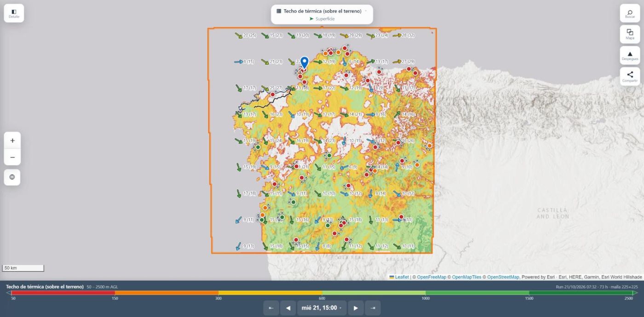Open the Buscar search tool
The height and width of the screenshot is (317, 644).
coord(630,13)
